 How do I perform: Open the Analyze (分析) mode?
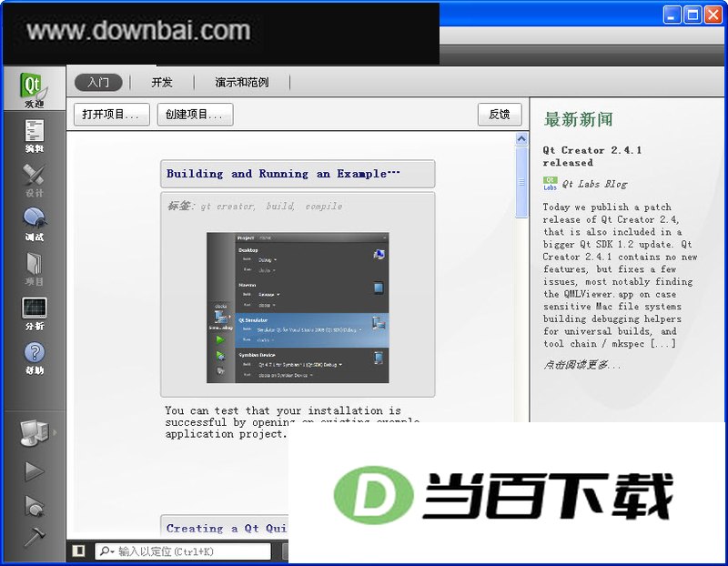pyautogui.click(x=34, y=313)
